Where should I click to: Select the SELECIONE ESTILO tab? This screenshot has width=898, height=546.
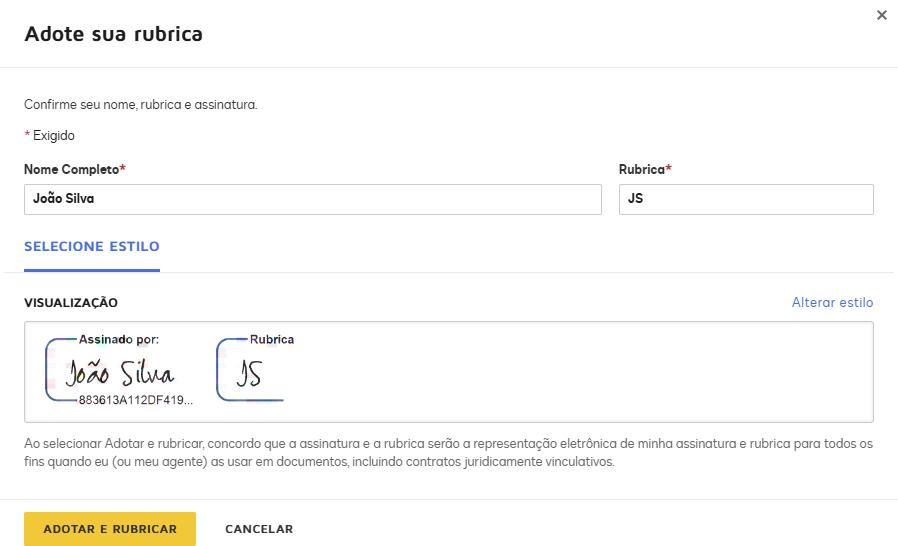pyautogui.click(x=92, y=247)
